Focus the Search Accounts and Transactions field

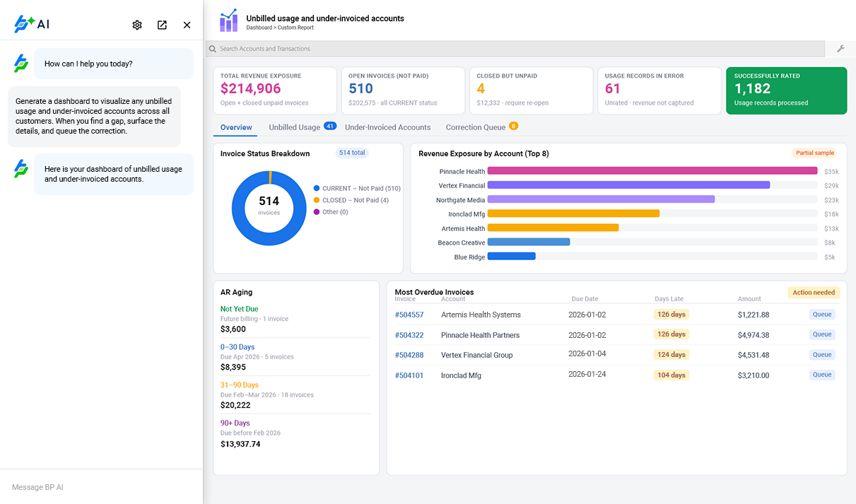pos(515,49)
